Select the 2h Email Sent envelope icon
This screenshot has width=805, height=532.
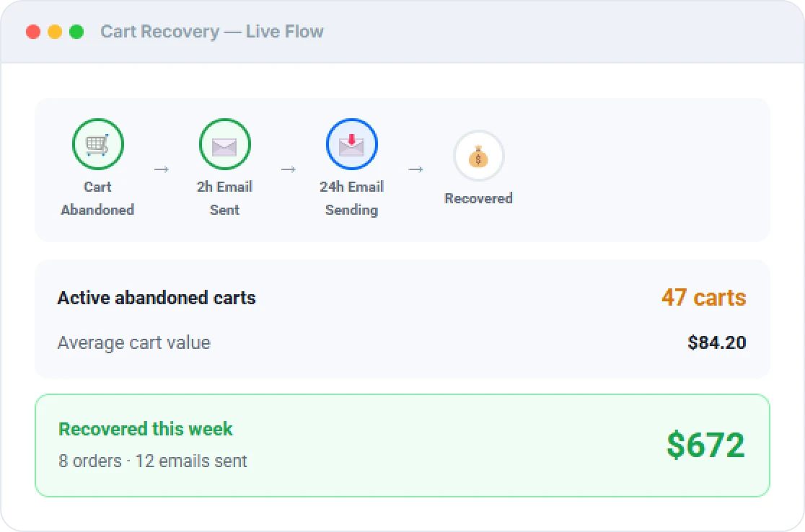[x=224, y=144]
